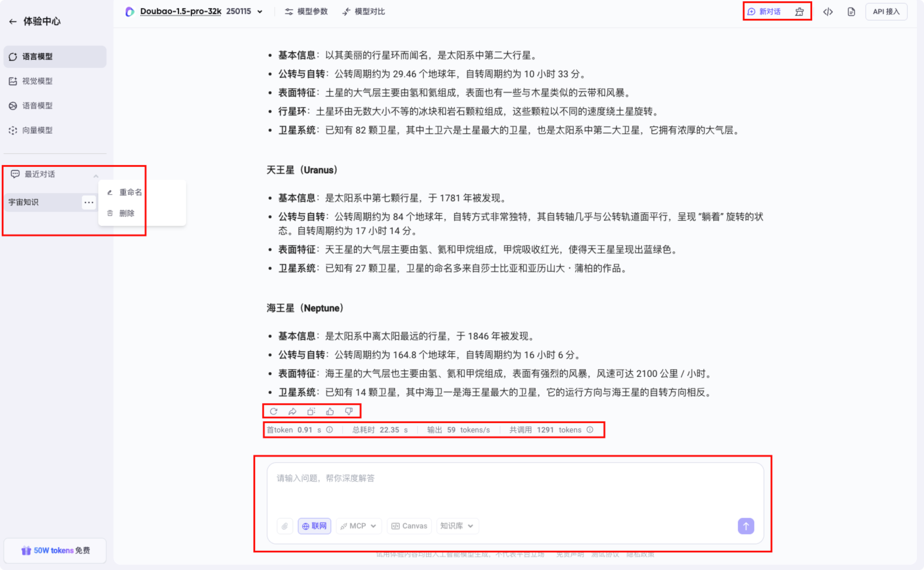The width and height of the screenshot is (924, 570).
Task: Give the response a thumbs down
Action: pos(349,411)
